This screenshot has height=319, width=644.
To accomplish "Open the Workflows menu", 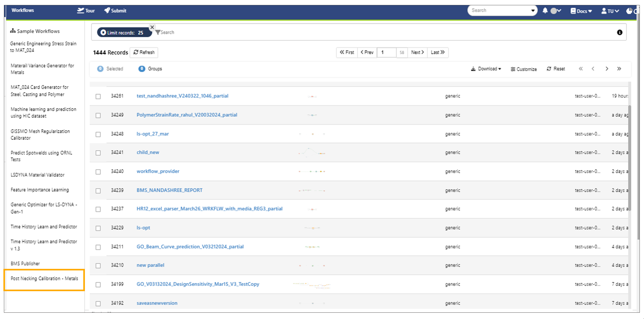I will coord(23,10).
